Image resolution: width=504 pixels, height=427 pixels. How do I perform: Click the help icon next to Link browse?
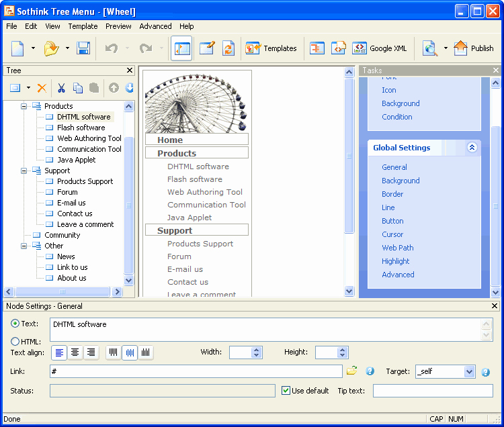pos(370,371)
